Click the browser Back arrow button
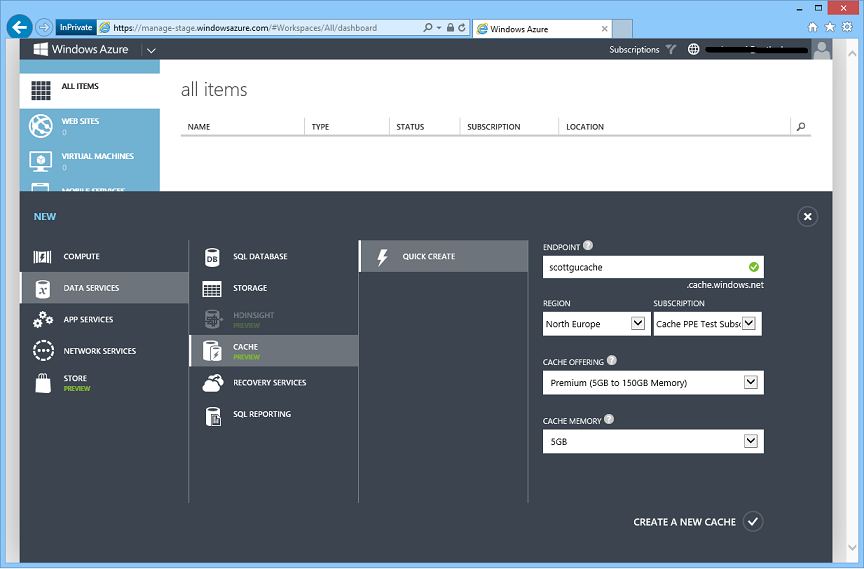This screenshot has height=569, width=864. (x=20, y=27)
